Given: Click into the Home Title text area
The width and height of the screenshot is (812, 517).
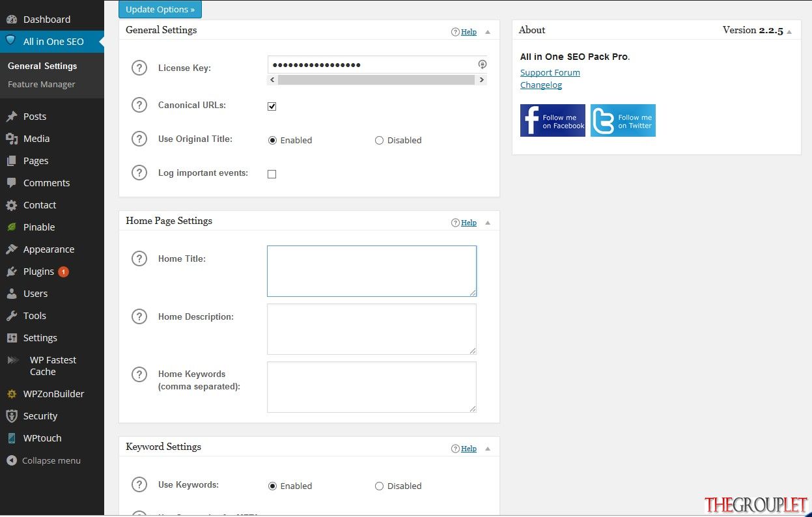Looking at the screenshot, I should 372,271.
